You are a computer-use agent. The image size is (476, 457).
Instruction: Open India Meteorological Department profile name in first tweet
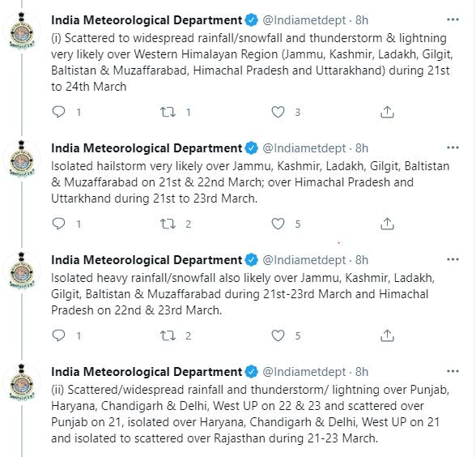click(x=147, y=20)
